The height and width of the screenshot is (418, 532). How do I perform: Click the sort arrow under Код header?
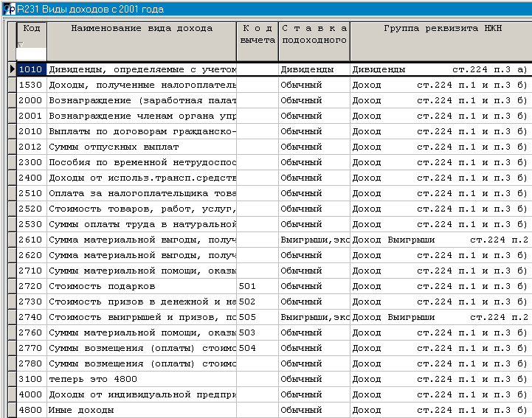coord(21,44)
